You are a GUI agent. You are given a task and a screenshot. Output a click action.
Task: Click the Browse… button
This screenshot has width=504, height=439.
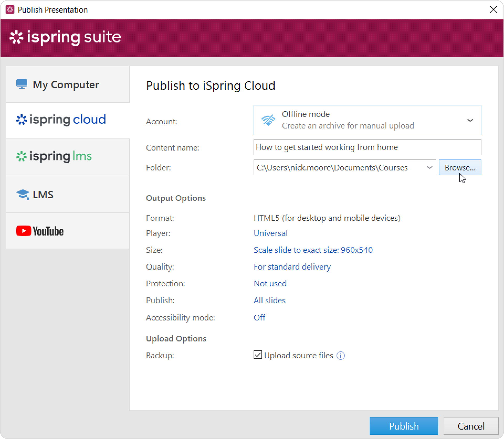[x=460, y=168]
